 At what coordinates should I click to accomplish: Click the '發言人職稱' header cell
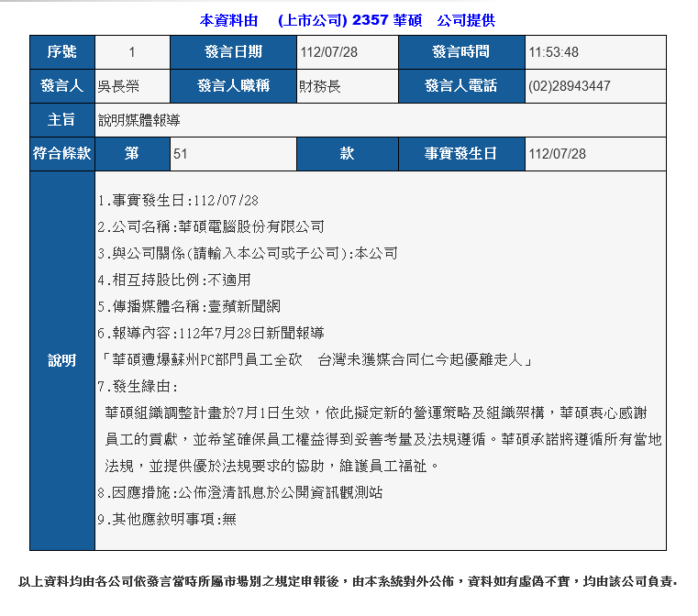tap(233, 86)
